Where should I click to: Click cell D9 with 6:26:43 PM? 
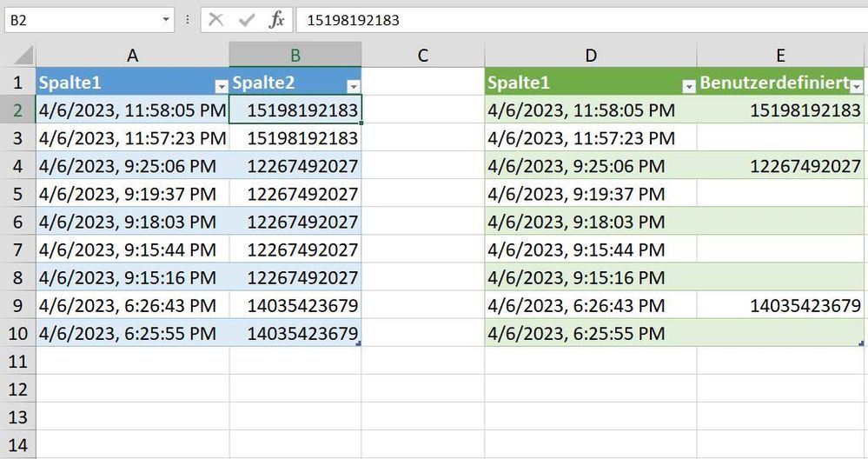point(591,305)
